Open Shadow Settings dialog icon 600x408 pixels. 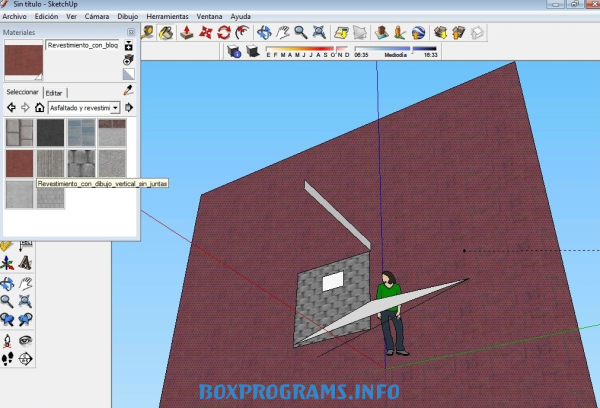pos(233,51)
